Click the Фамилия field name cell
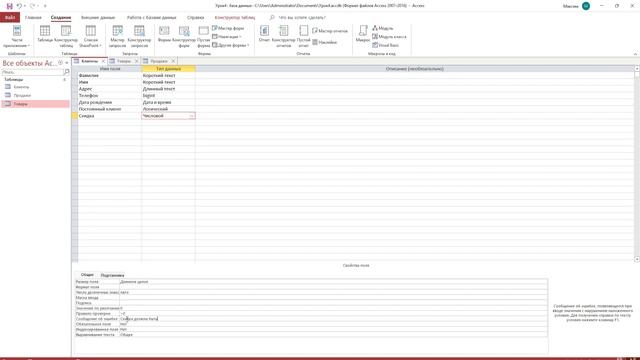640x360 pixels. (x=109, y=76)
